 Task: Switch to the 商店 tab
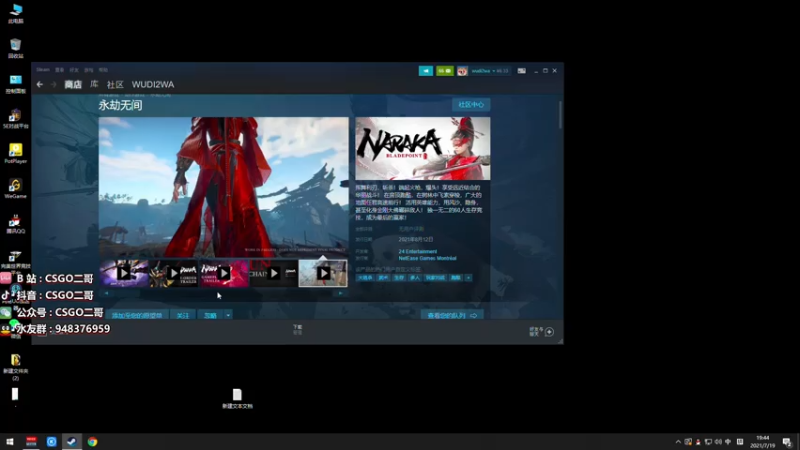coord(73,85)
